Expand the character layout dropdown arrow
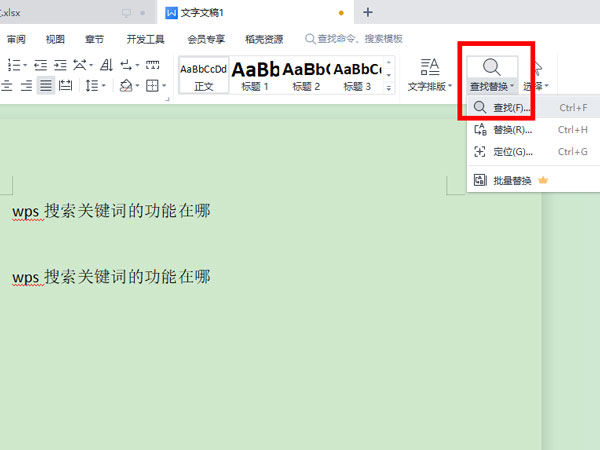Image resolution: width=600 pixels, height=450 pixels. click(x=91, y=65)
